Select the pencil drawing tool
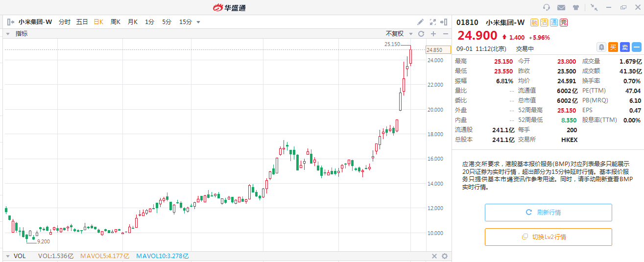The width and height of the screenshot is (644, 262). (420, 22)
